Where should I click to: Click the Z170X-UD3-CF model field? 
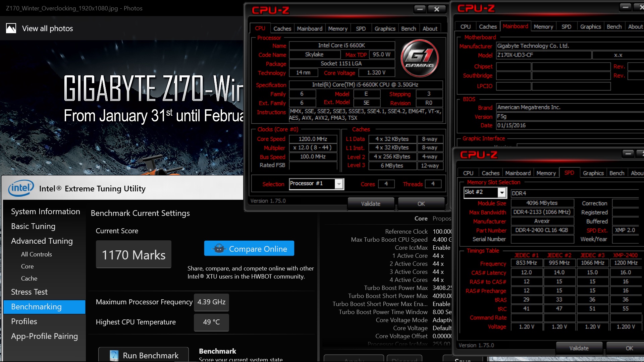(544, 55)
